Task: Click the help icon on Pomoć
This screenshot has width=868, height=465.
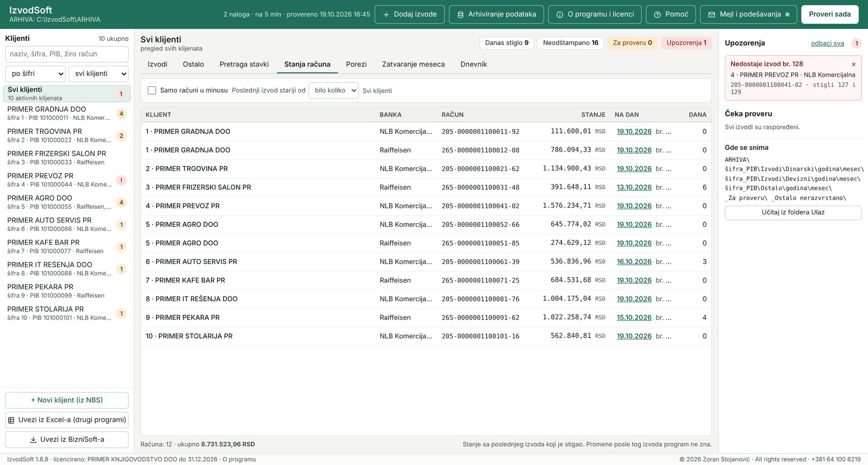Action: (657, 14)
